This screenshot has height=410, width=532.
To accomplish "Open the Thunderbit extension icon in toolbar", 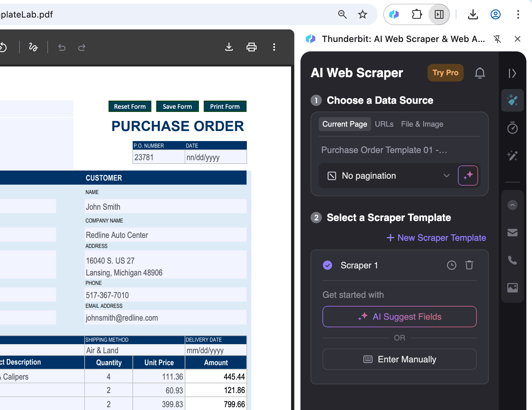I will point(394,14).
